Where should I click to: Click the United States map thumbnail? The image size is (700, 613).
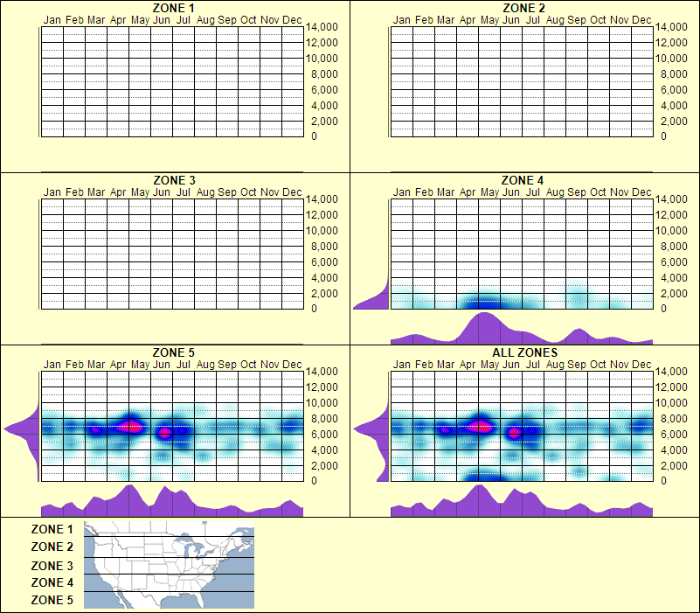(x=168, y=563)
